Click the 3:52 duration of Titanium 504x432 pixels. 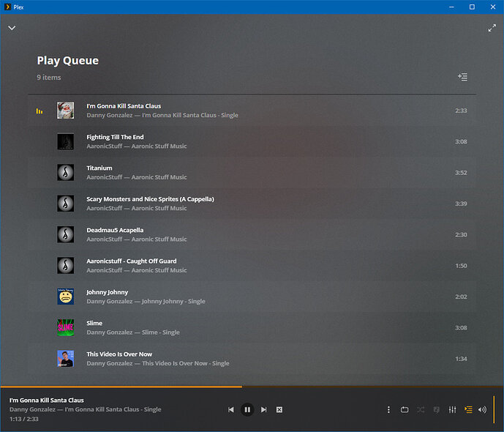click(x=461, y=173)
